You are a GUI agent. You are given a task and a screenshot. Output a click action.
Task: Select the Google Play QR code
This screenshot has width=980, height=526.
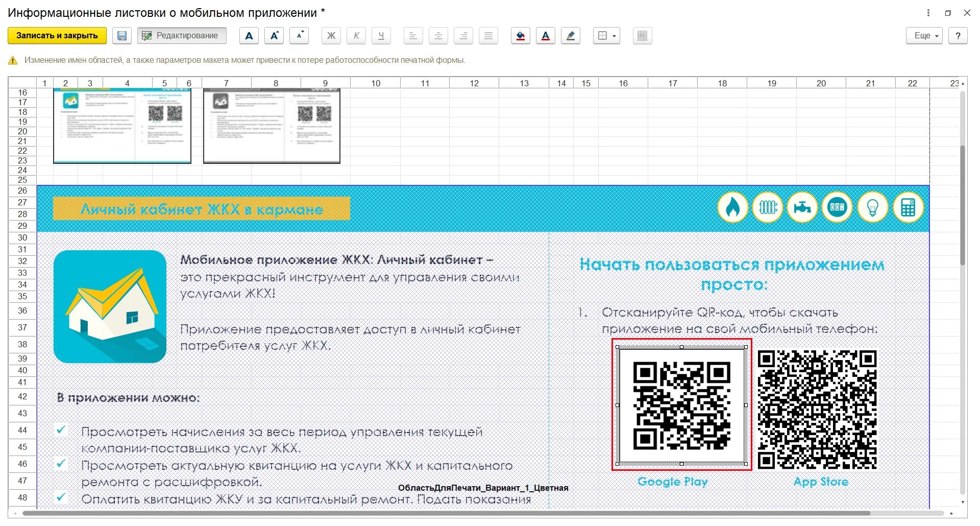pos(682,405)
